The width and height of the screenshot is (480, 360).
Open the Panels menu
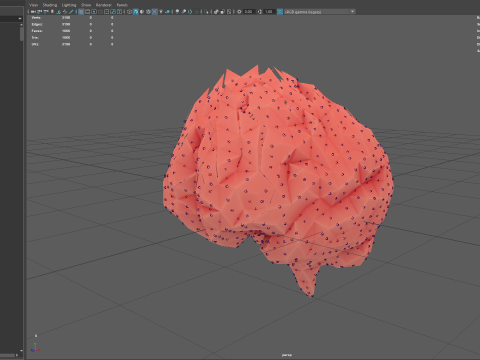pos(122,5)
